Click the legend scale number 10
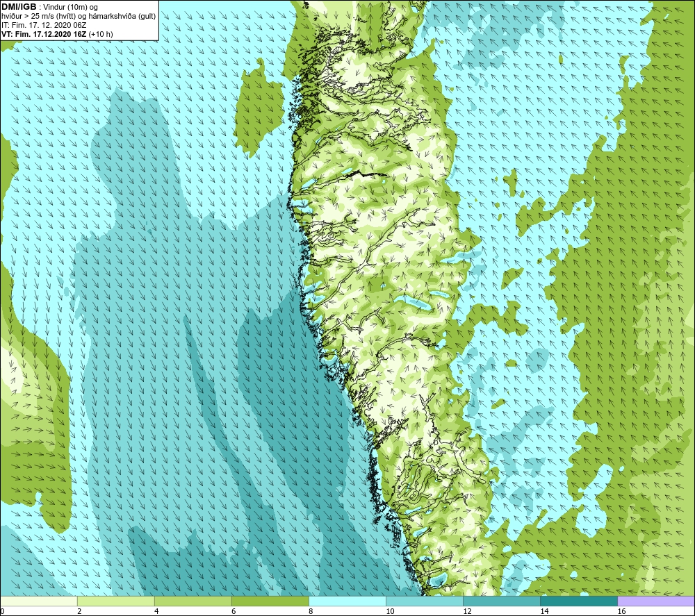Screen dimensions: 695x616 390,611
